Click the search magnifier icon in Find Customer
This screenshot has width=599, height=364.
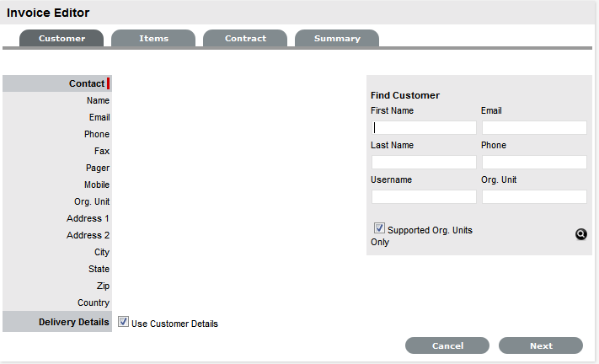pyautogui.click(x=580, y=234)
